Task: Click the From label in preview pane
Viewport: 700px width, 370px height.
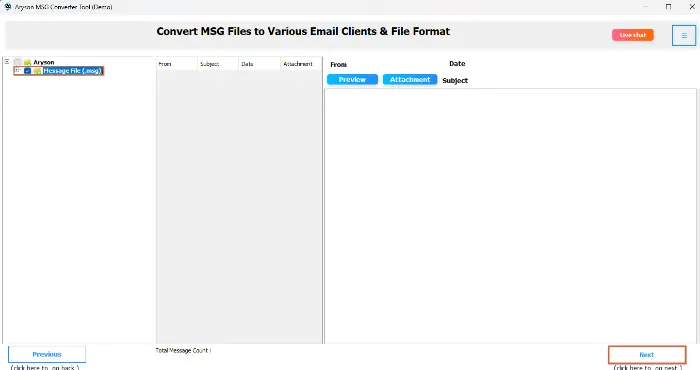Action: click(338, 64)
